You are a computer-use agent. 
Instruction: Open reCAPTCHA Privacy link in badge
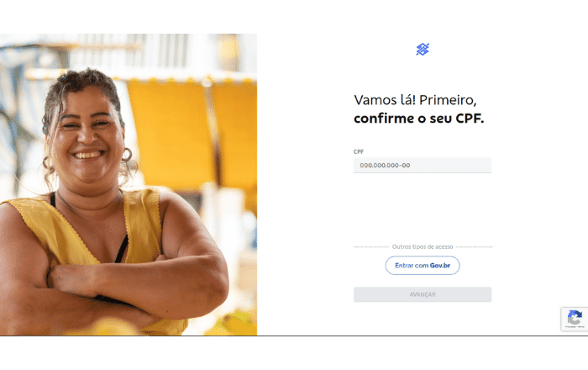click(570, 327)
